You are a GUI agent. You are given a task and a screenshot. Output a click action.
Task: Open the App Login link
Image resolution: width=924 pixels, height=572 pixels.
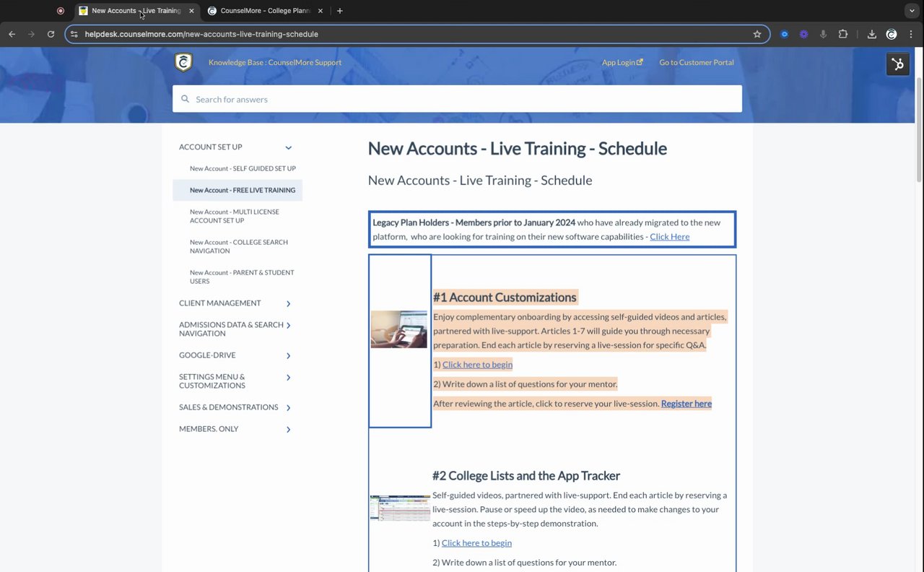(622, 62)
